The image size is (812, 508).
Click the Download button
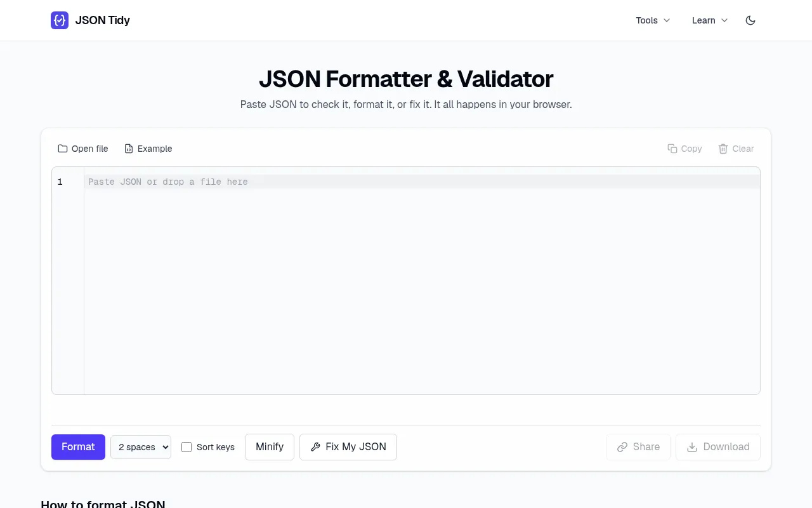pyautogui.click(x=718, y=447)
